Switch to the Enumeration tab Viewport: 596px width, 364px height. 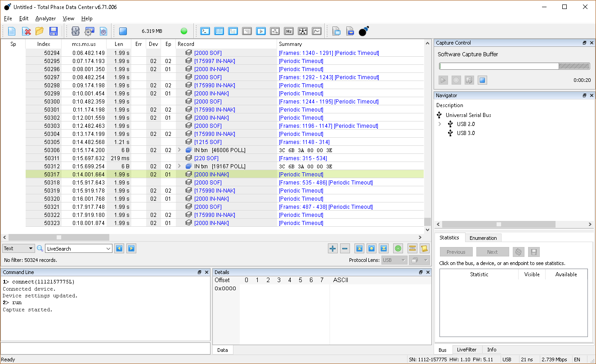[483, 238]
